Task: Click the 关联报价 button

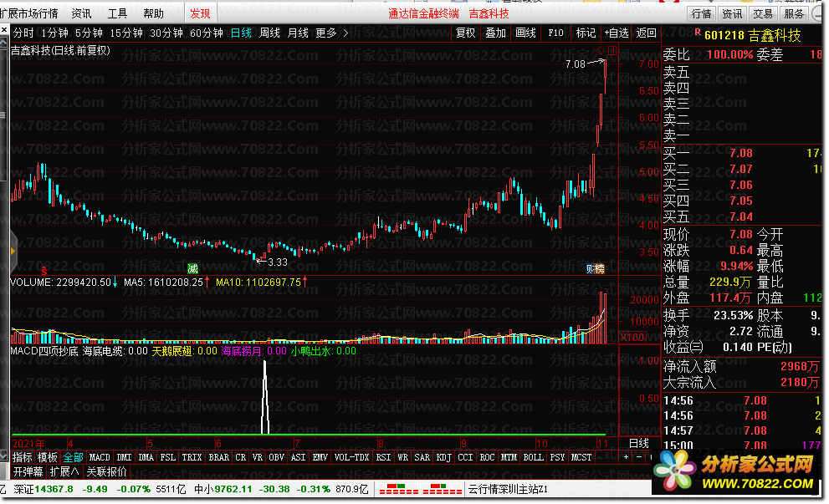Action: point(107,471)
